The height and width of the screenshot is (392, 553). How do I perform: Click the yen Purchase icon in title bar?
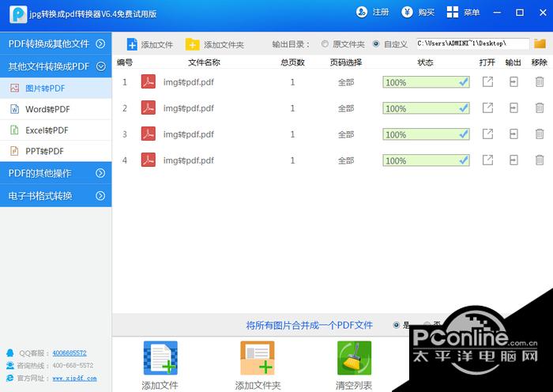(407, 13)
